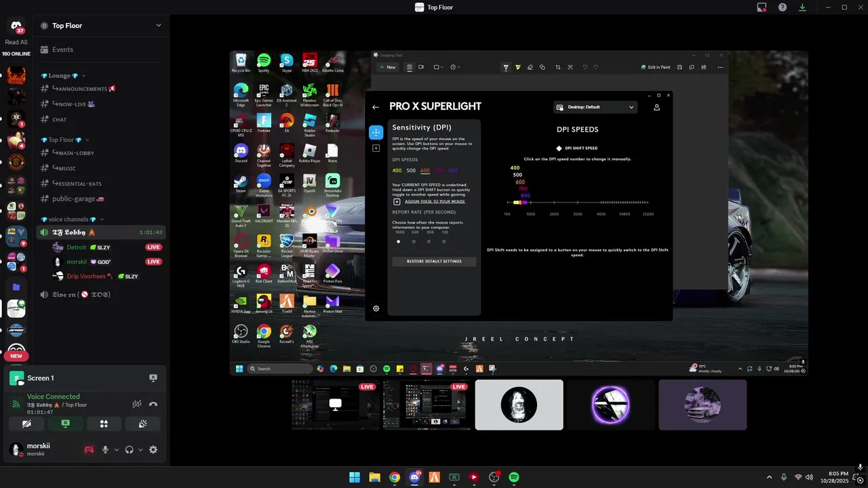The height and width of the screenshot is (488, 868).
Task: Toggle red camera-off icon in user panel
Action: pyautogui.click(x=89, y=449)
